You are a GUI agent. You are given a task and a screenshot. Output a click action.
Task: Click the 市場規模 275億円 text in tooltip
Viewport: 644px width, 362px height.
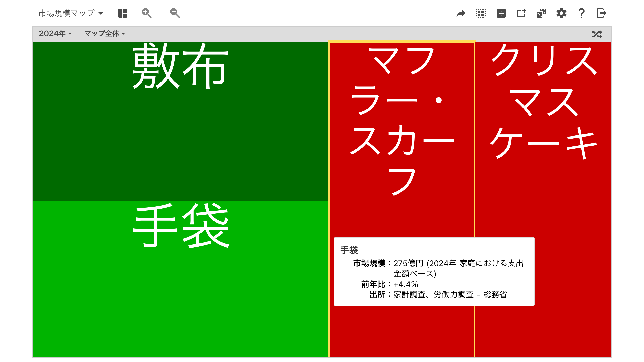point(458,268)
